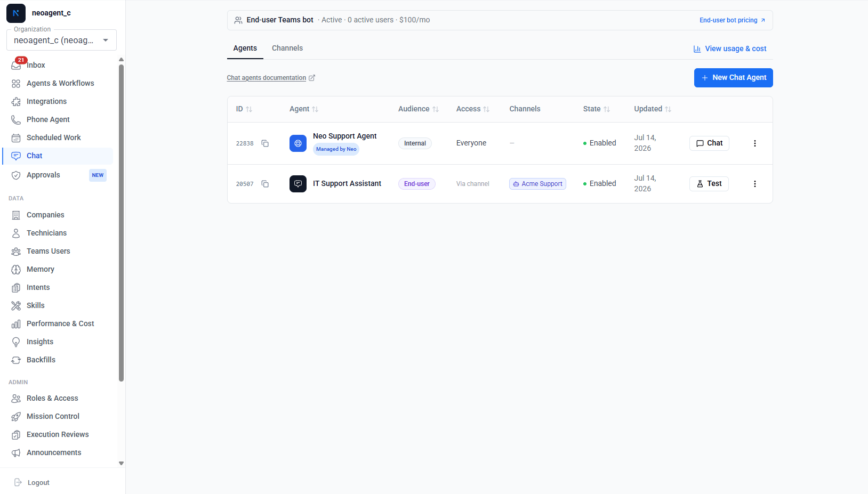Click the Performance & Cost chart icon

pos(16,324)
